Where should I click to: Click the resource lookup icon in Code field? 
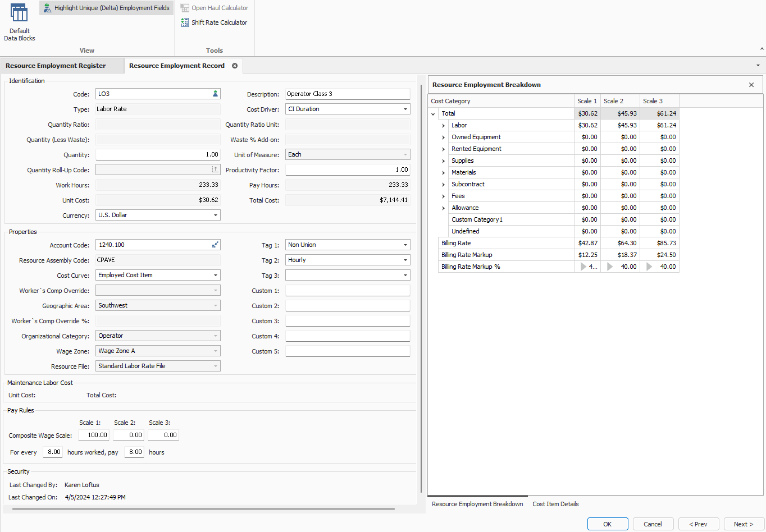(215, 94)
